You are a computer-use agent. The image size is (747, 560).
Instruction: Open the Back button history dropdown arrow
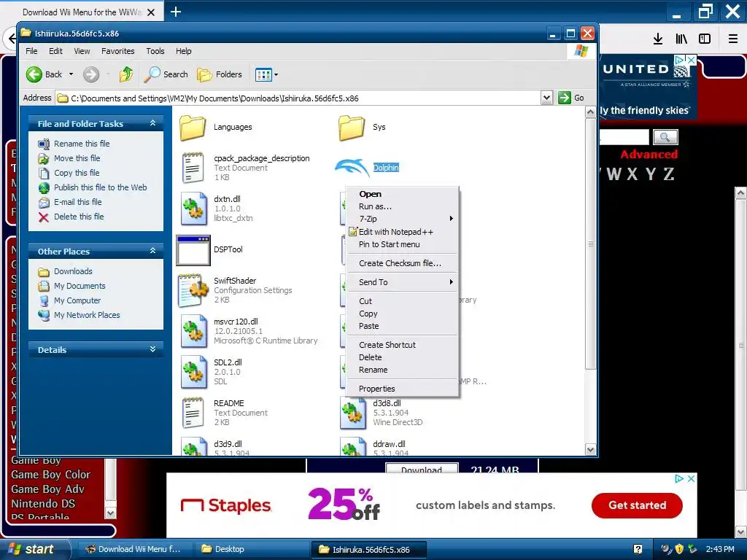point(71,74)
